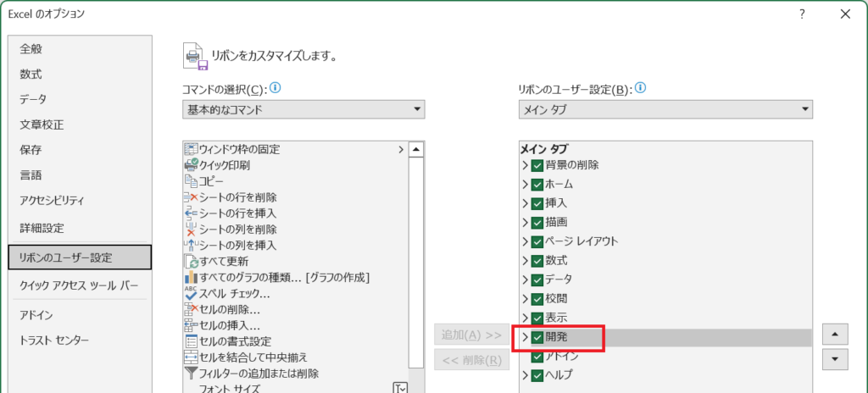Select the すべて更新 refresh icon
Screen dimensions: 868x393
point(191,261)
